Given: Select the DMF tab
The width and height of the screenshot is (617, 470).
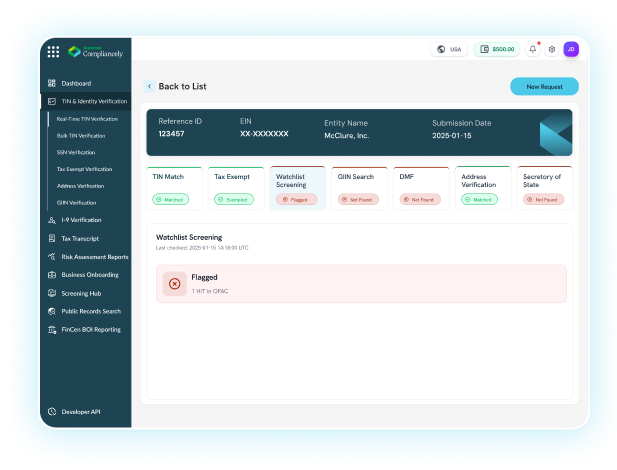Looking at the screenshot, I should [x=421, y=187].
